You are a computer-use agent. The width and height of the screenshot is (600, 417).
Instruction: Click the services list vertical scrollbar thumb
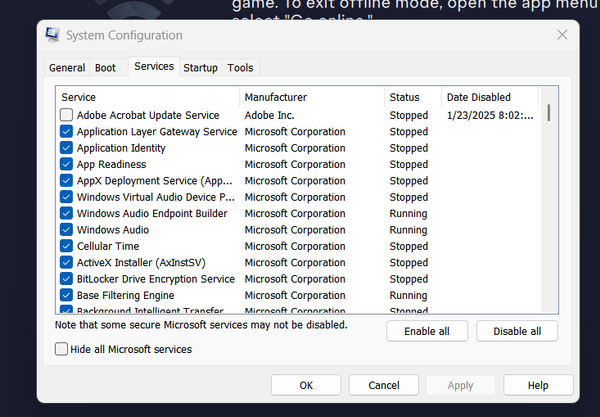(549, 112)
